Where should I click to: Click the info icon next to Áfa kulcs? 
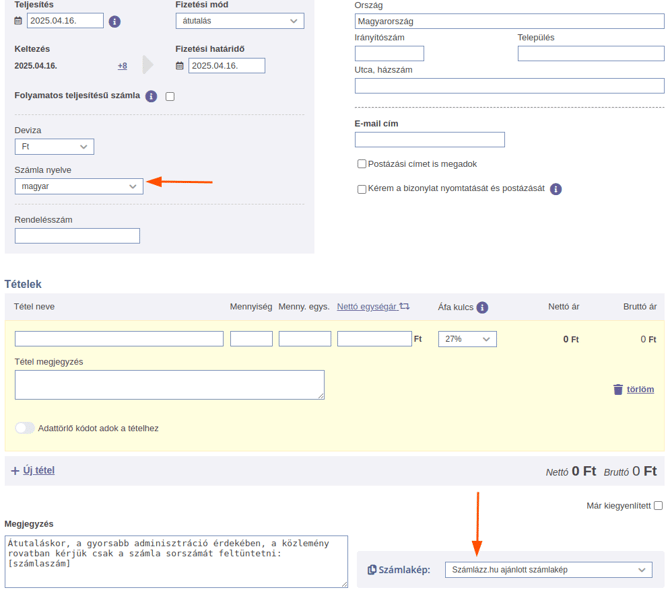pos(482,308)
